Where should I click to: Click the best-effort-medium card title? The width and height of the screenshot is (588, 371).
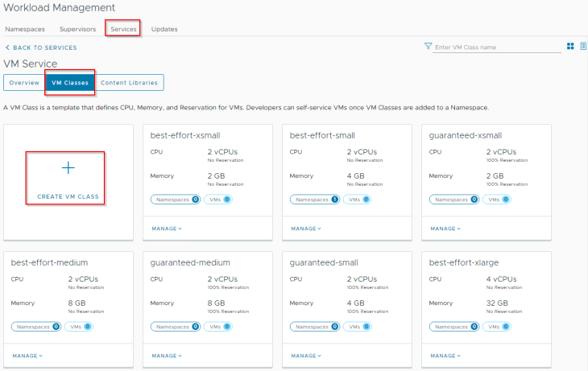pyautogui.click(x=49, y=262)
